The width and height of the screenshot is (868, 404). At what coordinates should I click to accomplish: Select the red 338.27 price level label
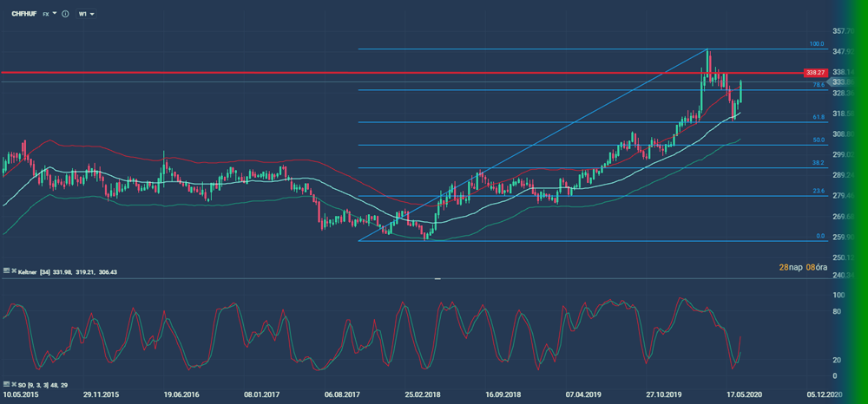pos(813,73)
